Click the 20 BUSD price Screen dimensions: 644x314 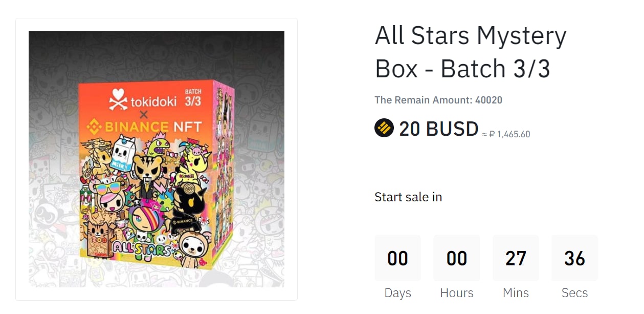(438, 129)
